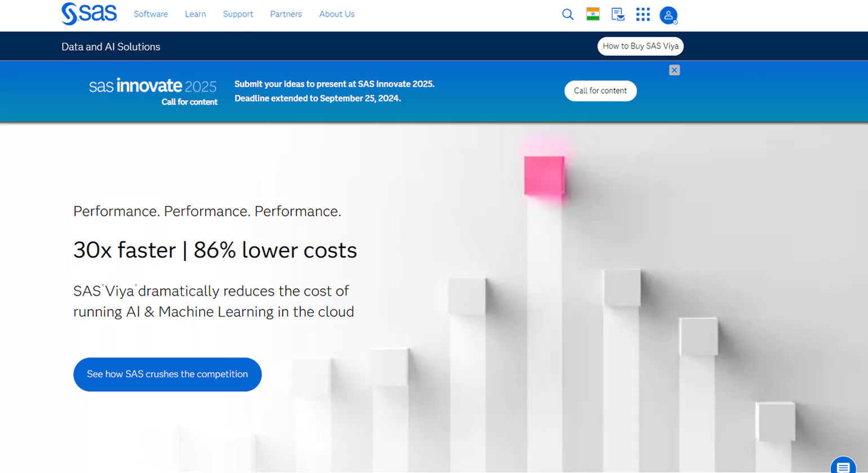This screenshot has width=868, height=473.
Task: Click the user profile avatar icon
Action: pos(668,15)
